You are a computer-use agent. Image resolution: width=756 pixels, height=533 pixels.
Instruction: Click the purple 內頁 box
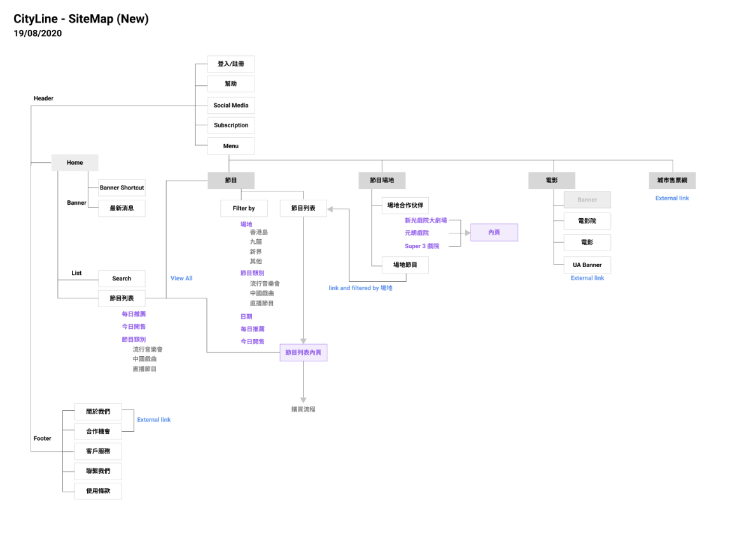click(x=494, y=232)
